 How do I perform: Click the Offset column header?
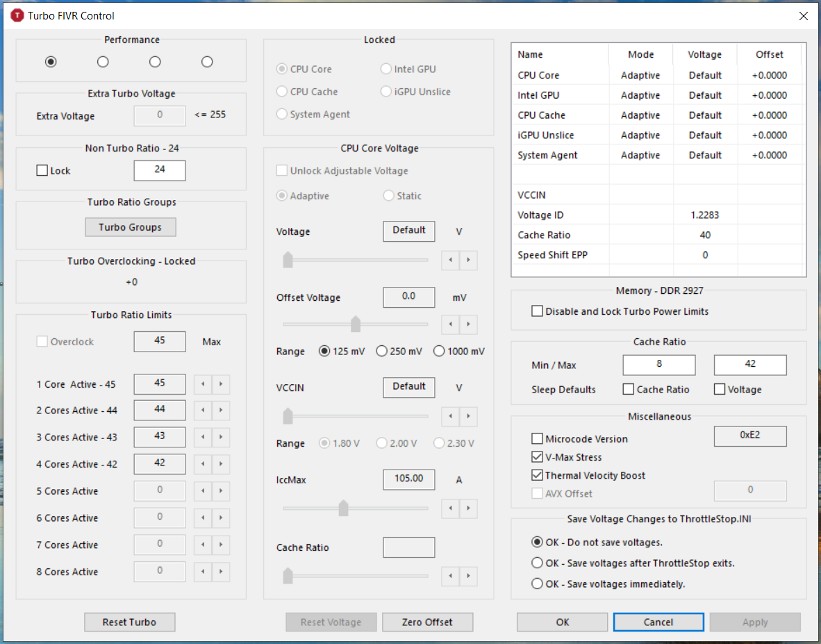769,54
